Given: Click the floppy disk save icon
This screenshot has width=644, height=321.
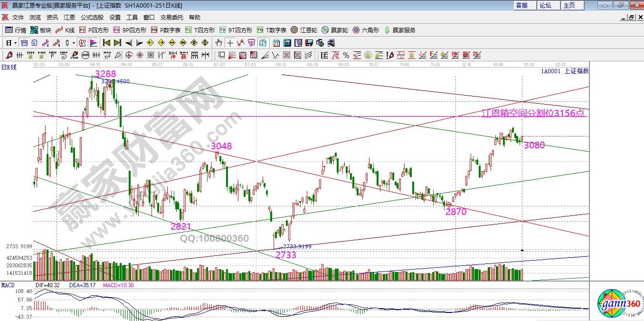Looking at the screenshot, I should [310, 43].
